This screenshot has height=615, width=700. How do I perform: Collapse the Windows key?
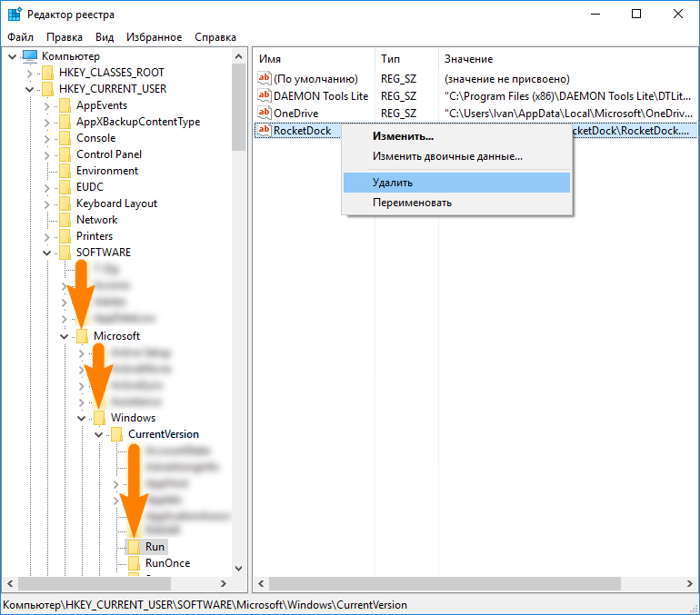[x=82, y=418]
